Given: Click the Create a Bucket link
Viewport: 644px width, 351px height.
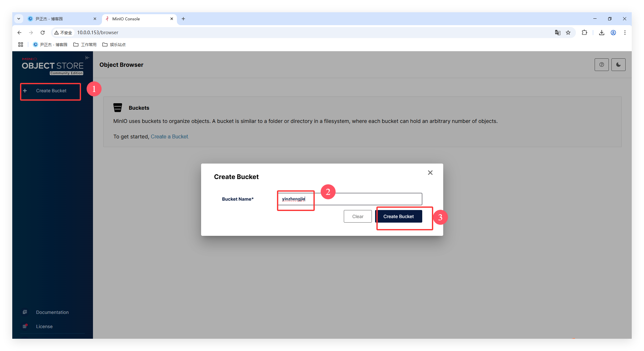Looking at the screenshot, I should (170, 137).
